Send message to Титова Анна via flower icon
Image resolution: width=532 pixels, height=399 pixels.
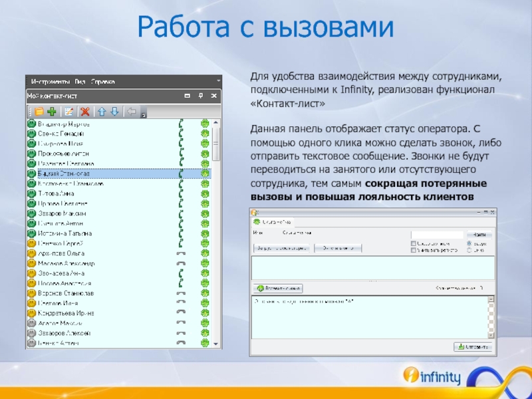(205, 194)
